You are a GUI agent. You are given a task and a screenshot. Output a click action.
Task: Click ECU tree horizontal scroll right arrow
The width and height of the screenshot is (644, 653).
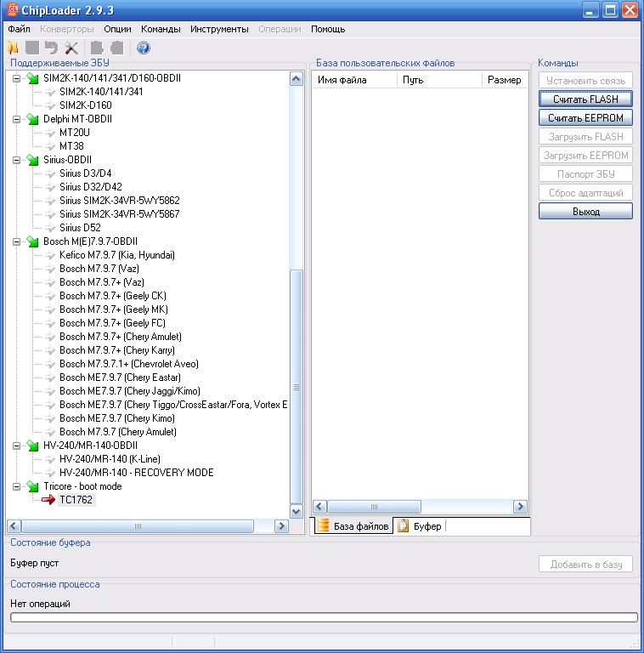tap(281, 526)
